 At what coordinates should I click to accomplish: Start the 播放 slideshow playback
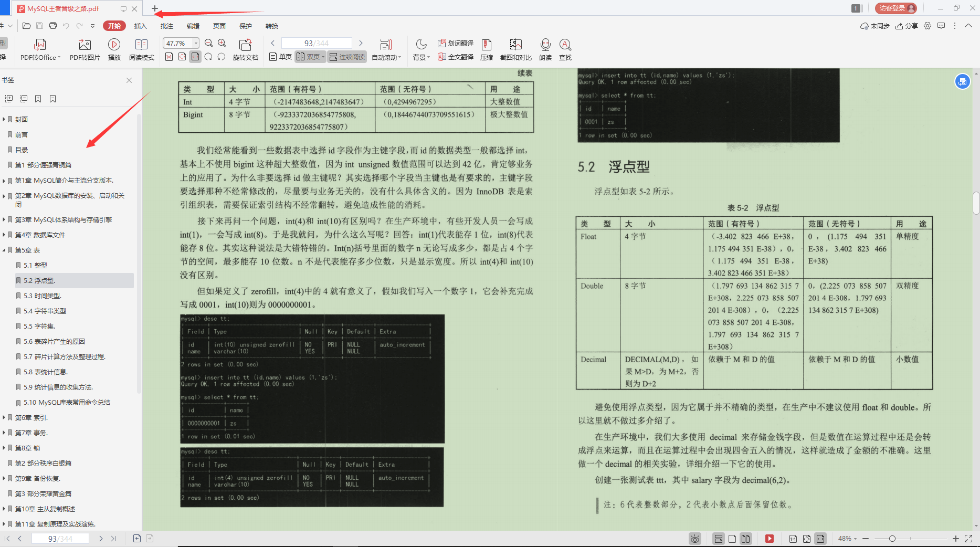click(x=114, y=49)
